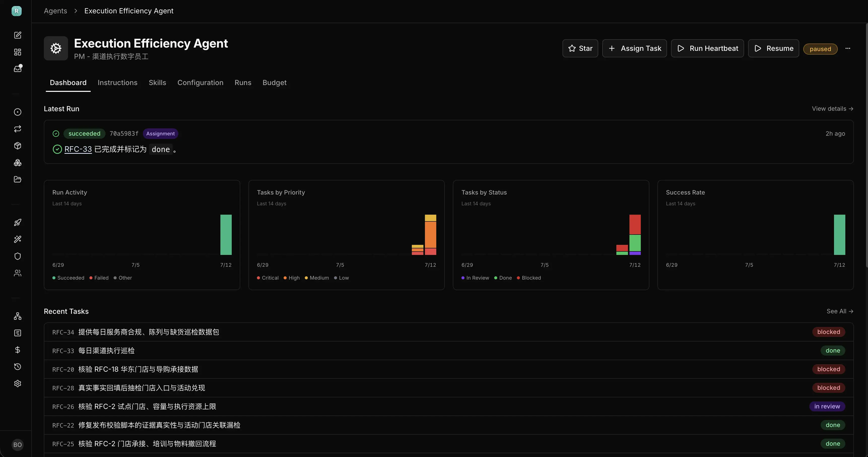The image size is (868, 457).
Task: Open the people/team icon in sidebar
Action: (x=18, y=273)
